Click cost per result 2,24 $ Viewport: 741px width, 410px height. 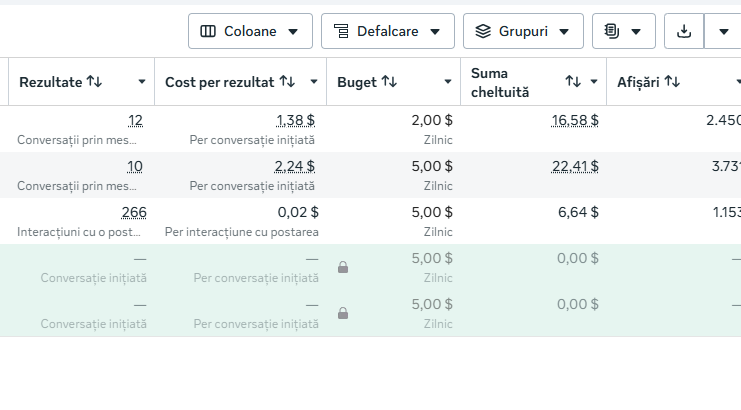[x=294, y=166]
